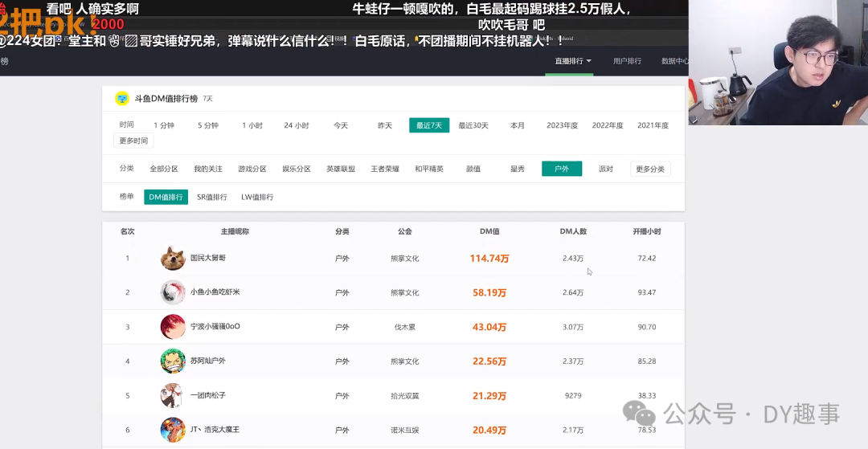Image resolution: width=868 pixels, height=449 pixels.
Task: Select the 24 小时 time filter
Action: point(297,125)
